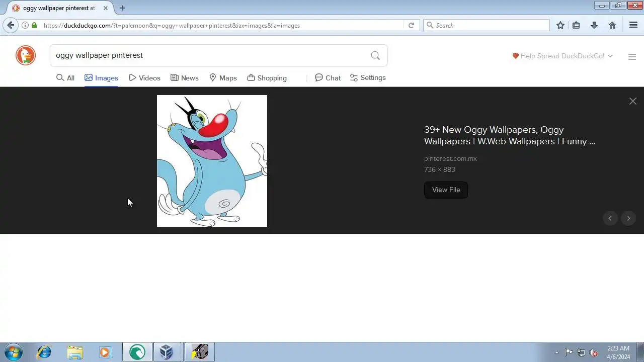
Task: Close the image detail panel
Action: [x=633, y=101]
